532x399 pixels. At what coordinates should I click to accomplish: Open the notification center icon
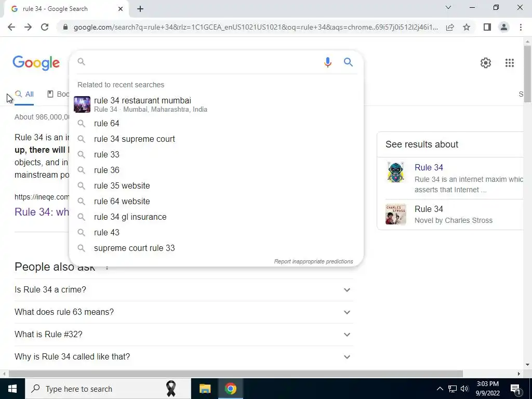[515, 389]
